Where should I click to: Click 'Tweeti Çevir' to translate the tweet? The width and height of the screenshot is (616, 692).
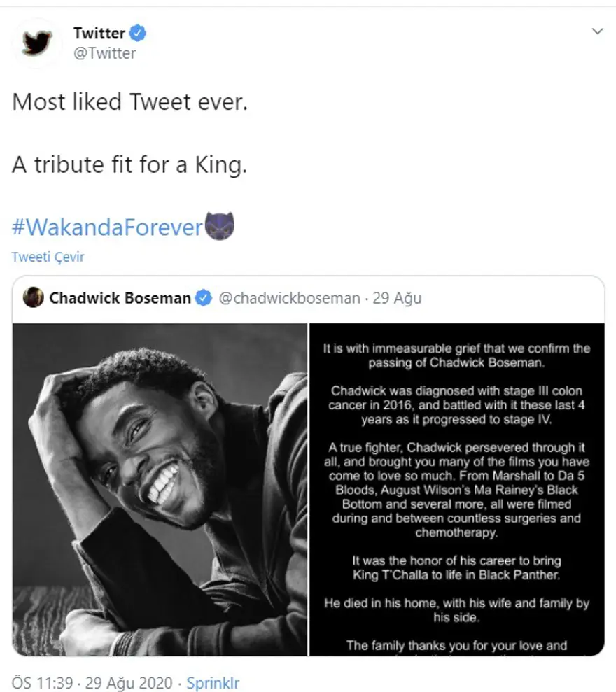(x=48, y=257)
